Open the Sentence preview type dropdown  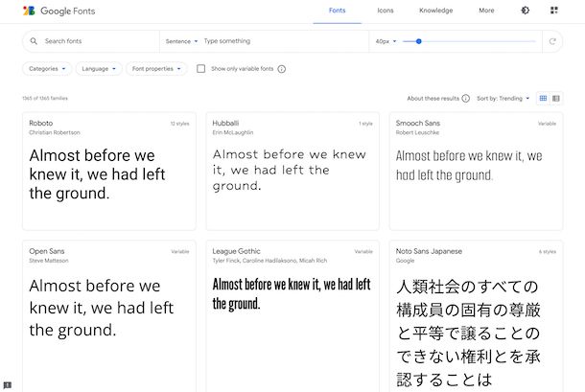181,41
